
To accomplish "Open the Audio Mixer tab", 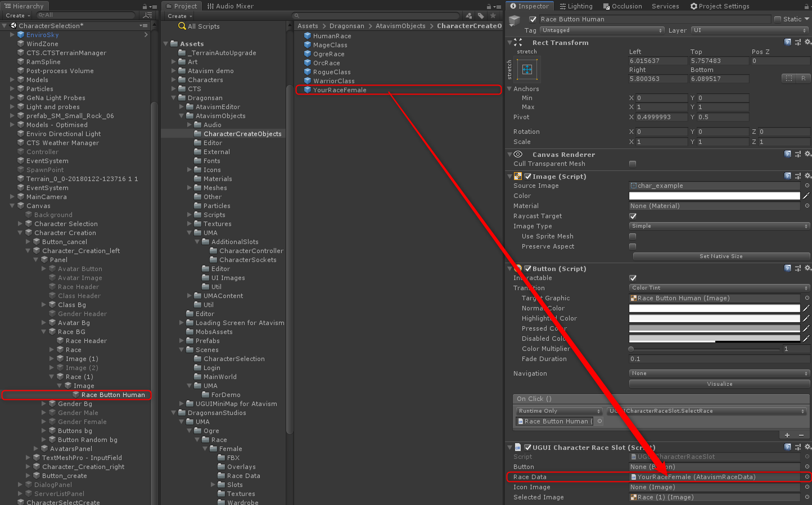I will 231,6.
